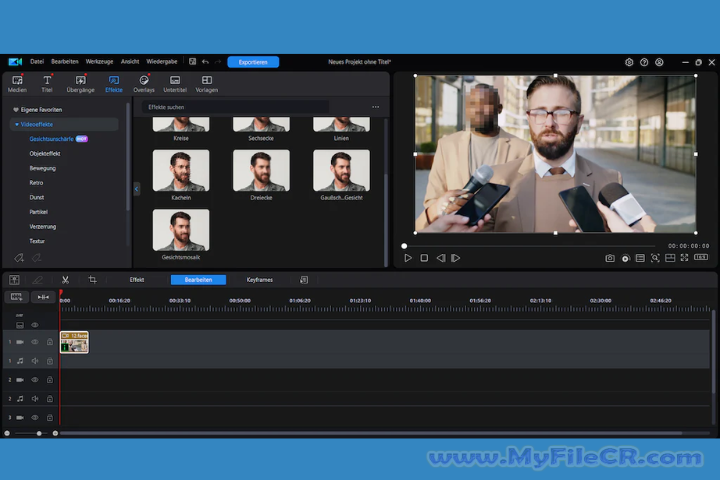Open the help question mark icon
Screen dimensions: 720x480
tap(644, 62)
